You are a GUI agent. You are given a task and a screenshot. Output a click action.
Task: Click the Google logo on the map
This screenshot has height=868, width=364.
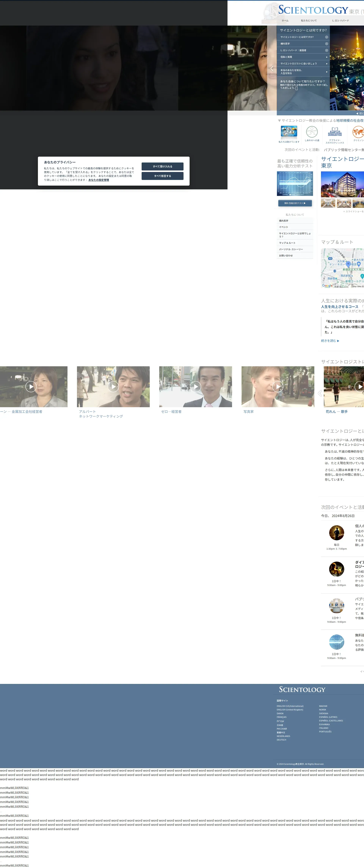[x=327, y=286]
